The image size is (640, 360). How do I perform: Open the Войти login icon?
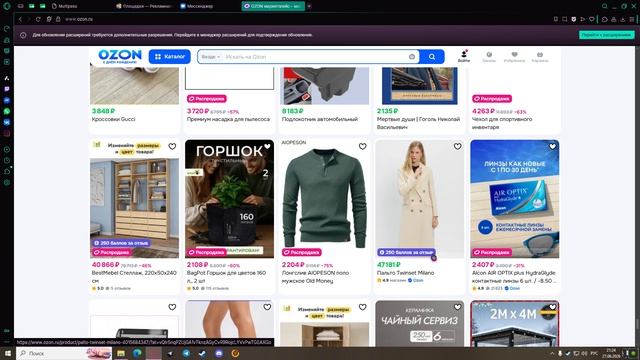(464, 56)
